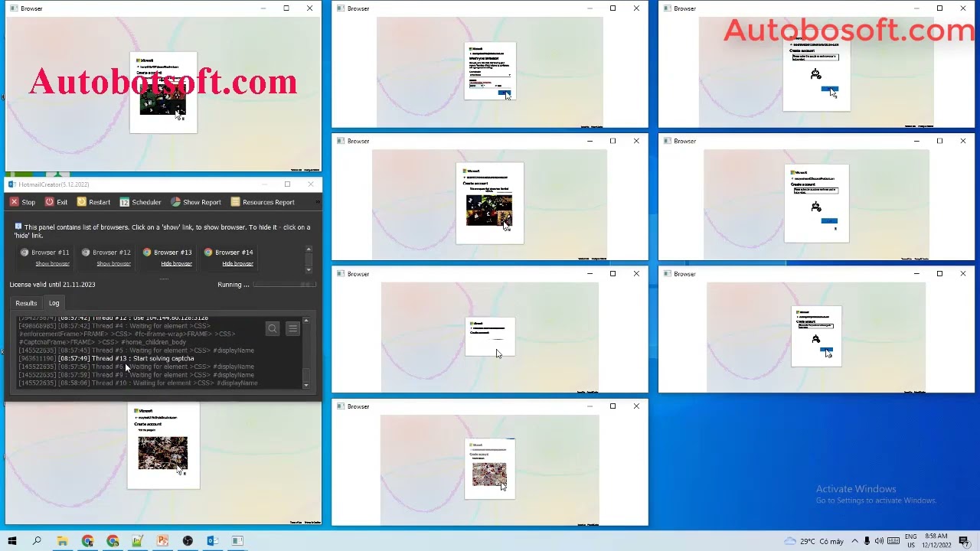
Task: Open the notification center icon
Action: coord(965,541)
